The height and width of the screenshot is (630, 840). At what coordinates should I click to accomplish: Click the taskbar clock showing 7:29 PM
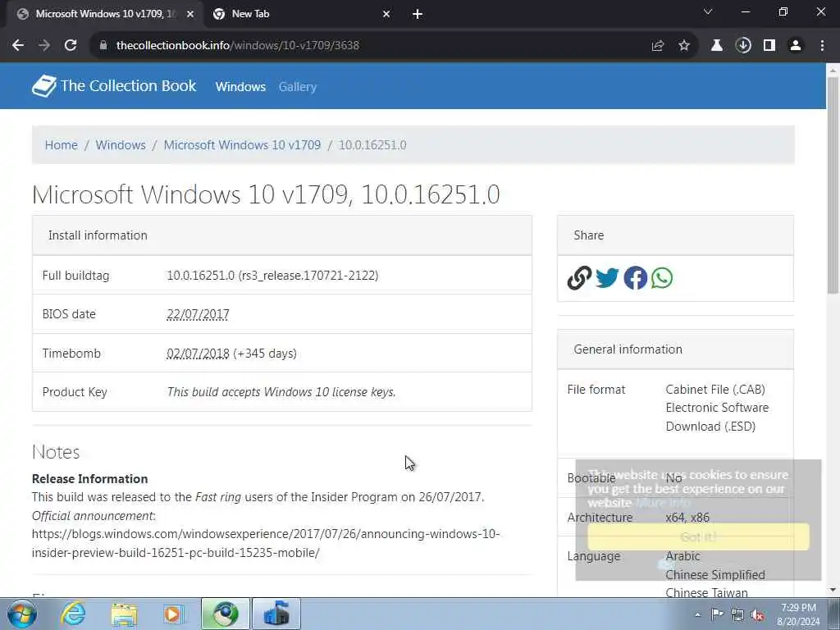(x=798, y=614)
